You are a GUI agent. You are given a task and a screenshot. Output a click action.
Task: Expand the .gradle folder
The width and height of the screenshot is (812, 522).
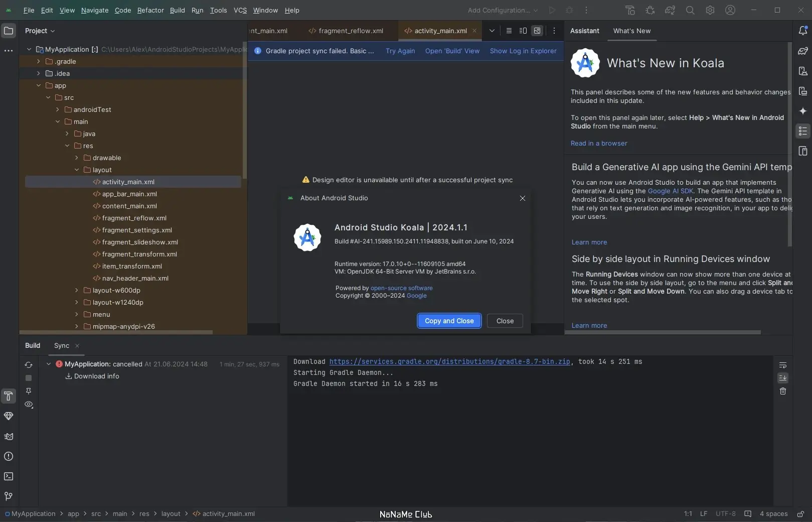(x=39, y=61)
